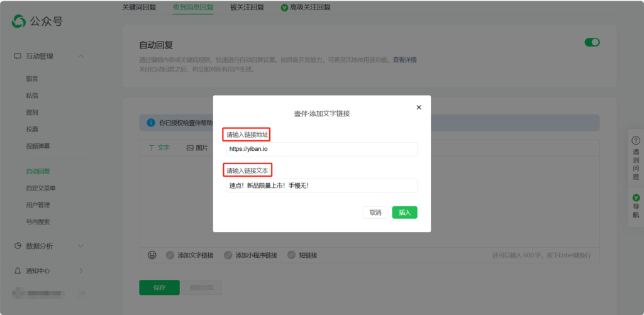Image resolution: width=644 pixels, height=315 pixels.
Task: Open the 查看详情 link
Action: pyautogui.click(x=405, y=60)
